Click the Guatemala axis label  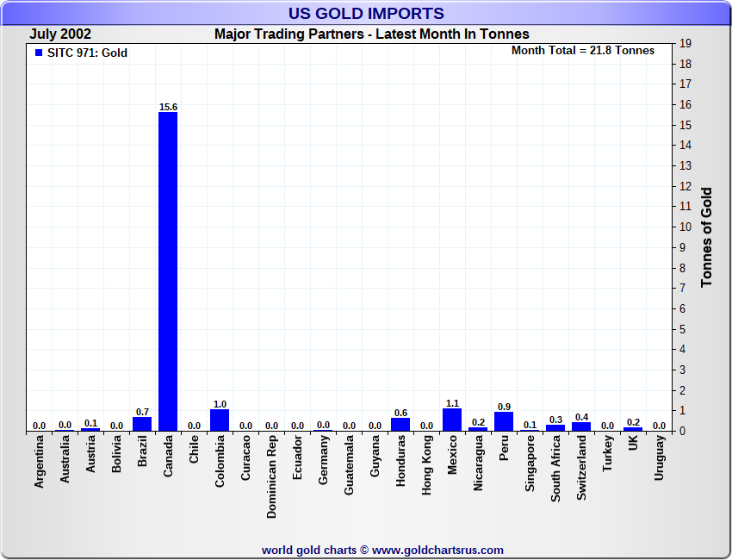(349, 464)
